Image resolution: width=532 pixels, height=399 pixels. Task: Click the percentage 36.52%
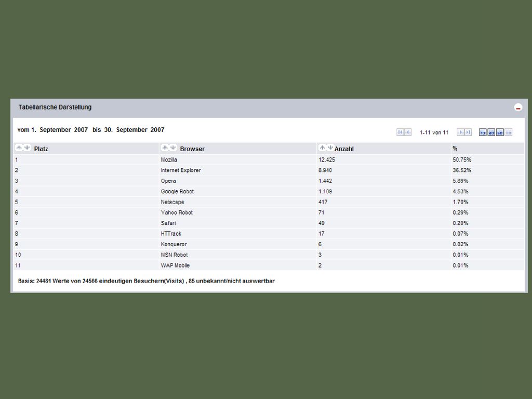click(x=462, y=170)
